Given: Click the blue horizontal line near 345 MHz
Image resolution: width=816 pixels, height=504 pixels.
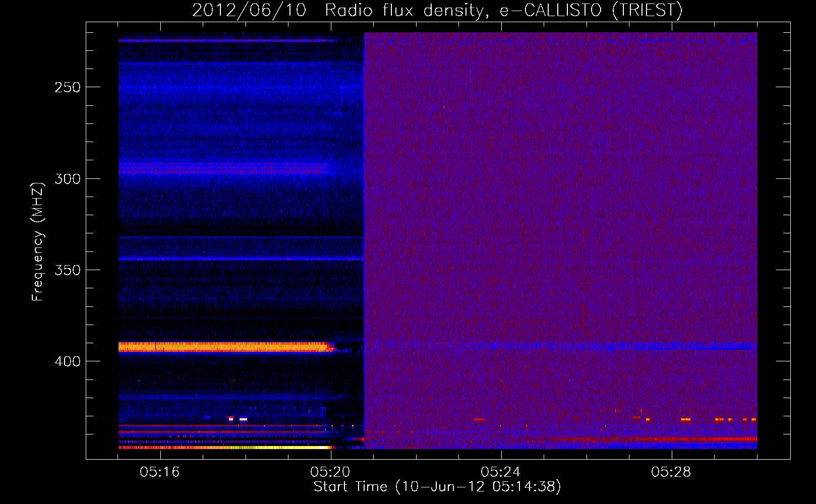Looking at the screenshot, I should point(241,259).
